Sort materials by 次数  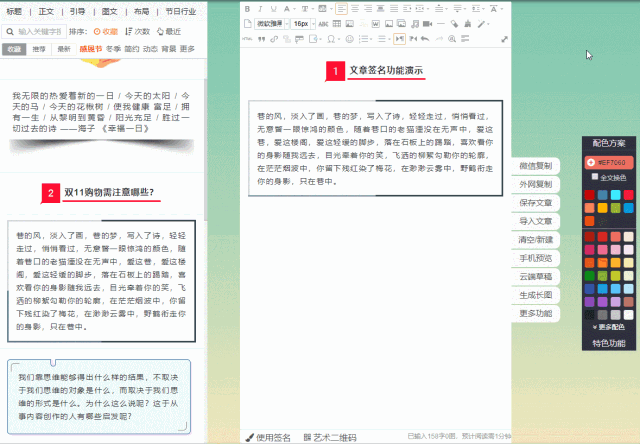click(x=138, y=31)
